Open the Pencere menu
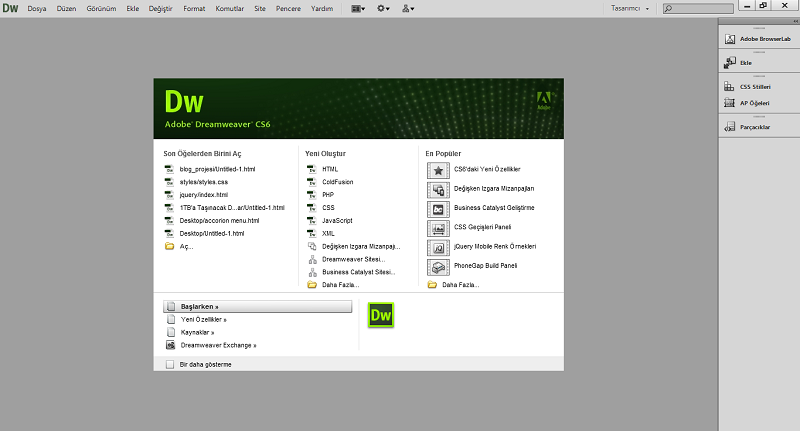 click(288, 9)
